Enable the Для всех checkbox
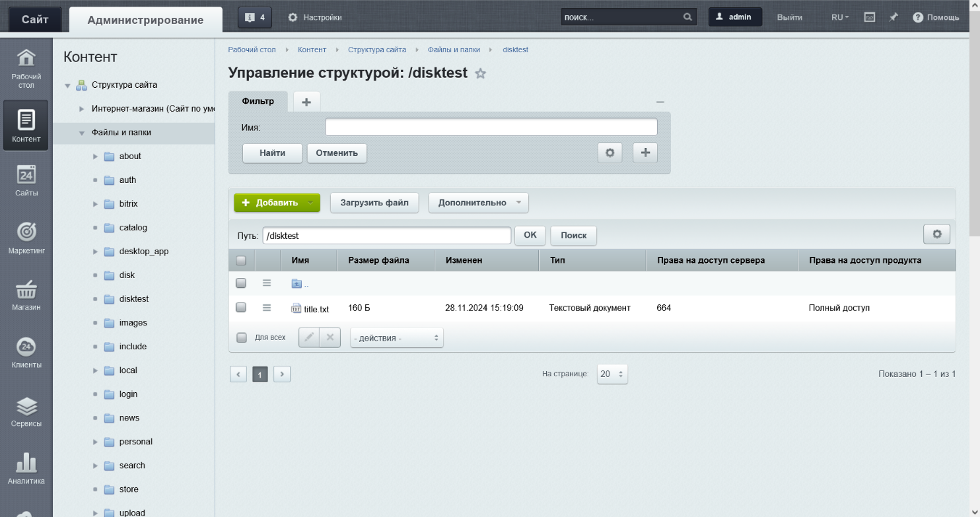Screen dimensions: 980x517 coord(242,337)
